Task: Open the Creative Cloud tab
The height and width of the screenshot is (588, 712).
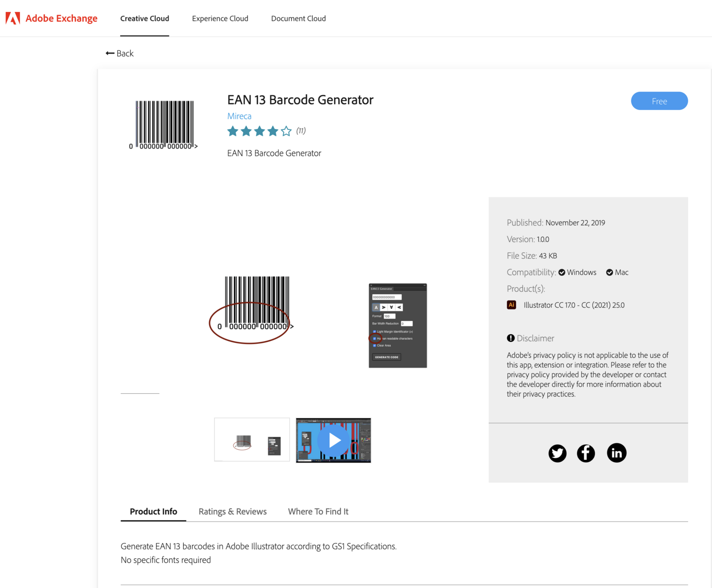Action: pyautogui.click(x=145, y=19)
